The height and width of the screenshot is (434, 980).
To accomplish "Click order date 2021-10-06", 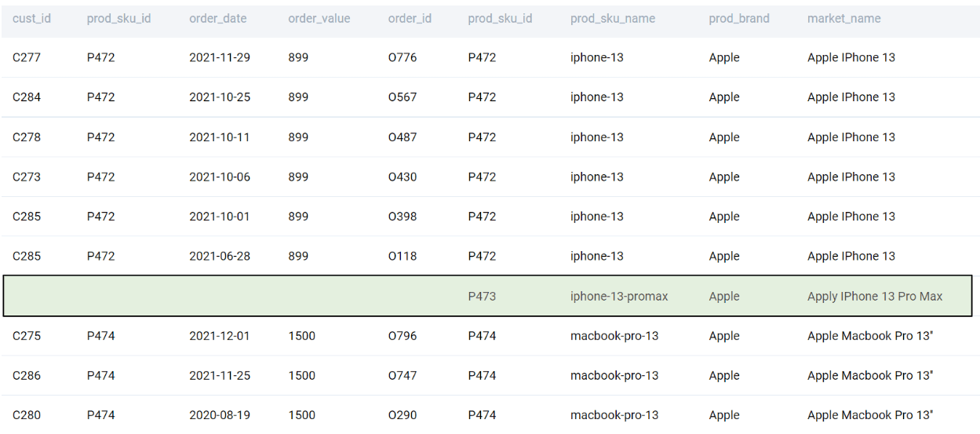I will click(x=220, y=177).
